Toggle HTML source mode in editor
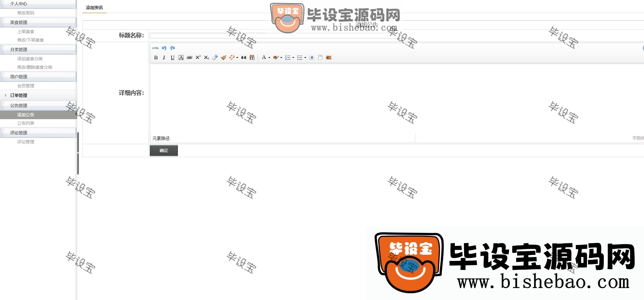The width and height of the screenshot is (644, 300). click(155, 48)
